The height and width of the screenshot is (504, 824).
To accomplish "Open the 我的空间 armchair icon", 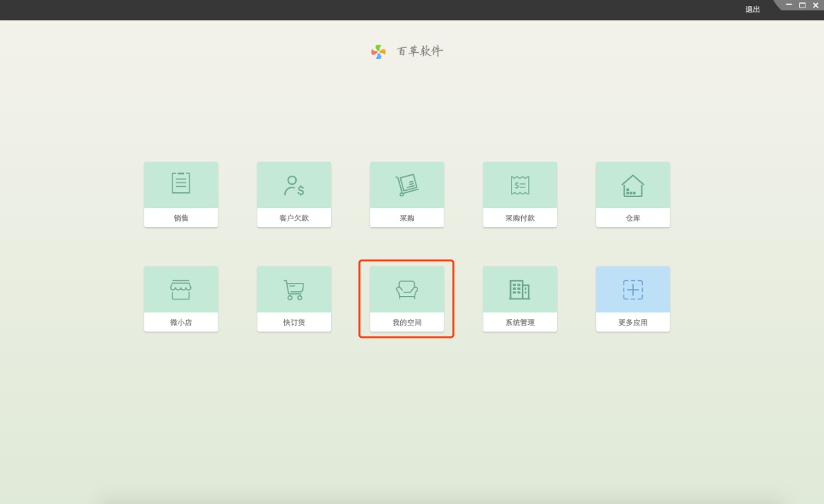I will (407, 290).
